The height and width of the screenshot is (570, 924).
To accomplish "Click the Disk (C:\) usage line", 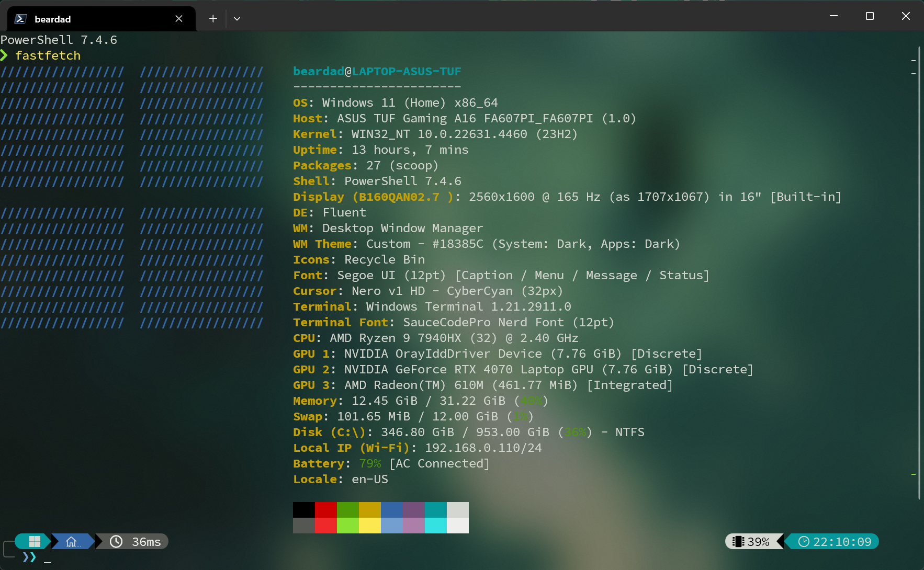I will [469, 432].
